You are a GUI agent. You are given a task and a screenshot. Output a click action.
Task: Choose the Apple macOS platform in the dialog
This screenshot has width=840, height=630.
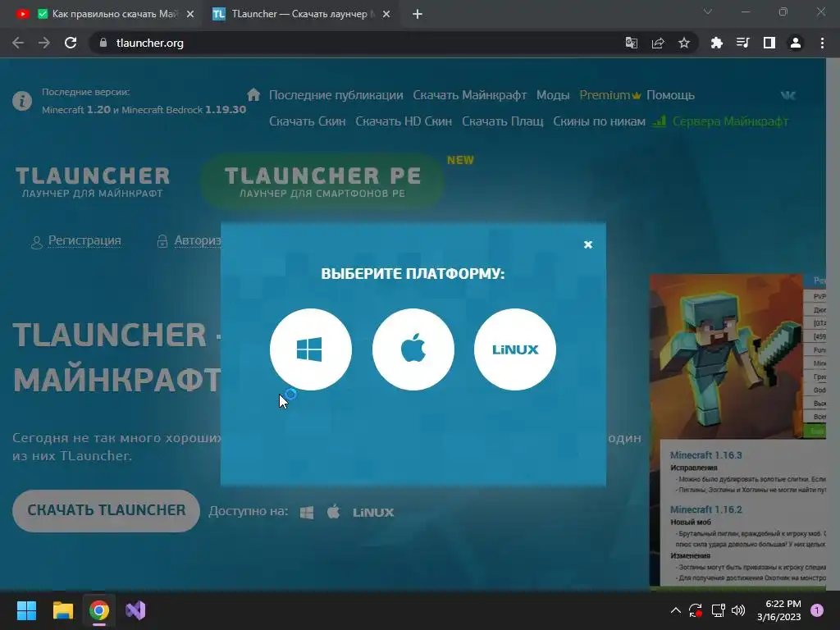(413, 349)
